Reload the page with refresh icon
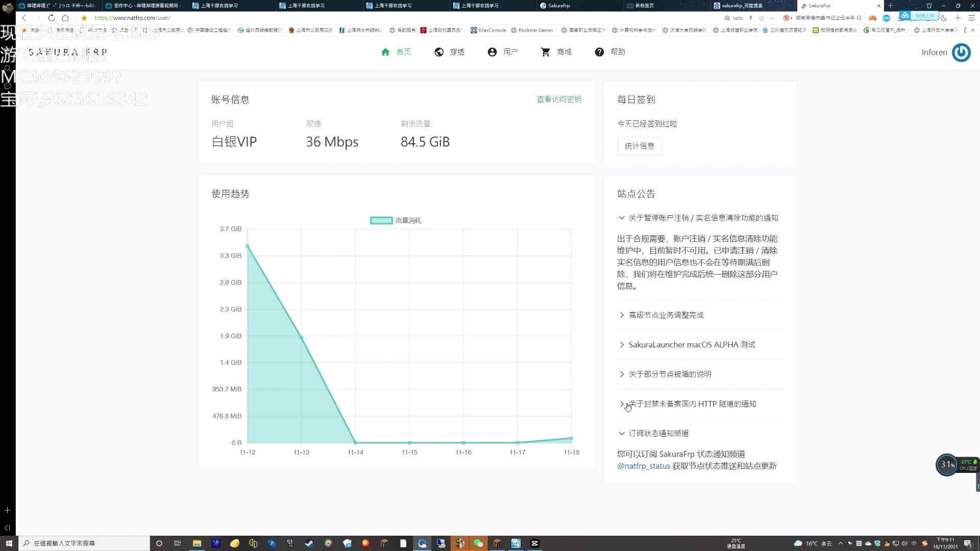Screen dimensions: 980x551 coord(52,18)
